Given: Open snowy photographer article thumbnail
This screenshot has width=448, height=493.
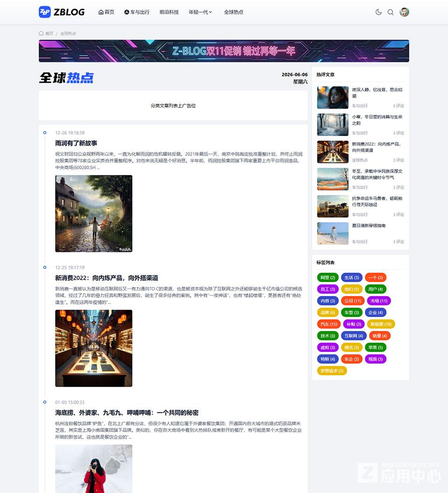Looking at the screenshot, I should [94, 469].
